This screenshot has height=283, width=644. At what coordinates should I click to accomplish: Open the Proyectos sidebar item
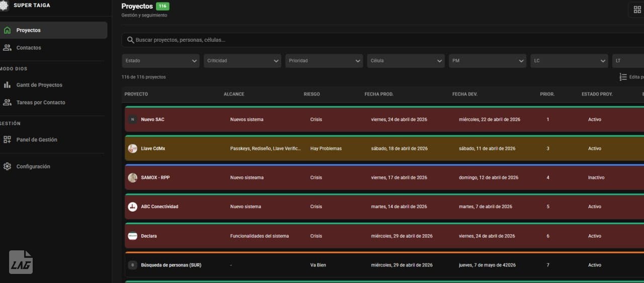coord(53,30)
